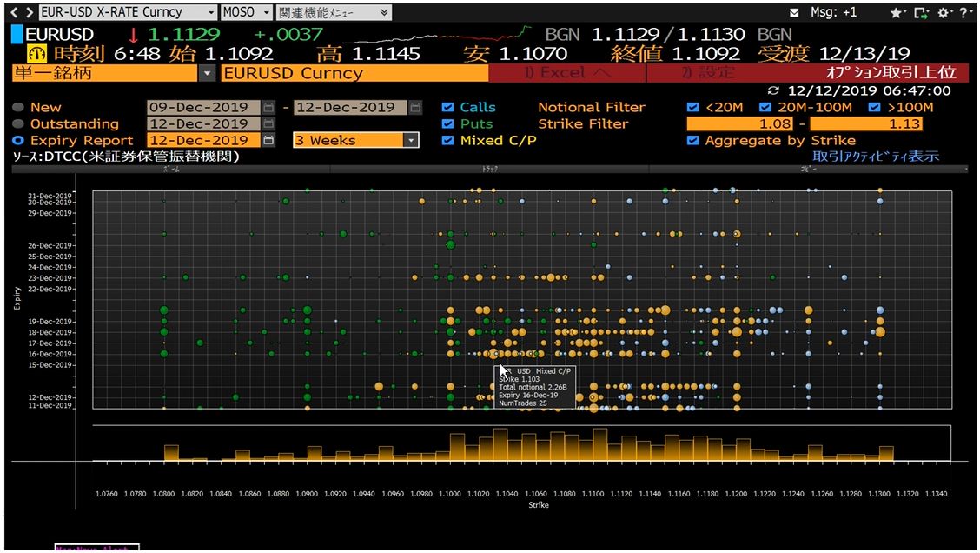This screenshot has width=980, height=553.
Task: Open the 設定 menu tab
Action: pyautogui.click(x=708, y=73)
